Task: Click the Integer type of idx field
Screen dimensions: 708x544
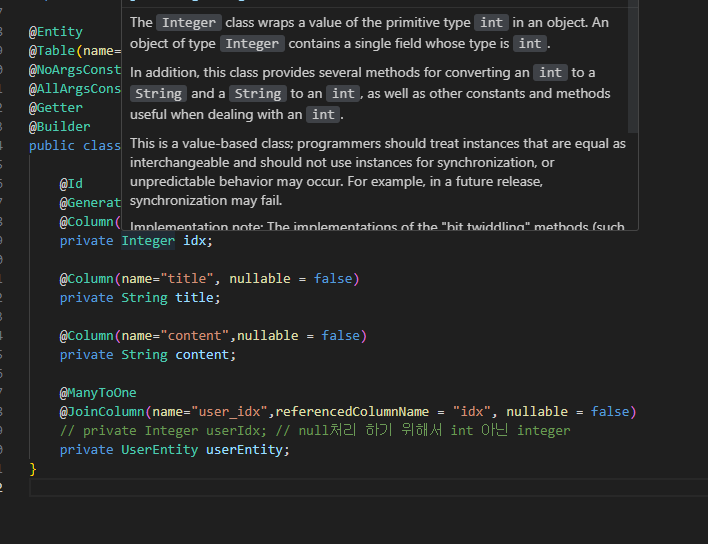Action: point(148,241)
